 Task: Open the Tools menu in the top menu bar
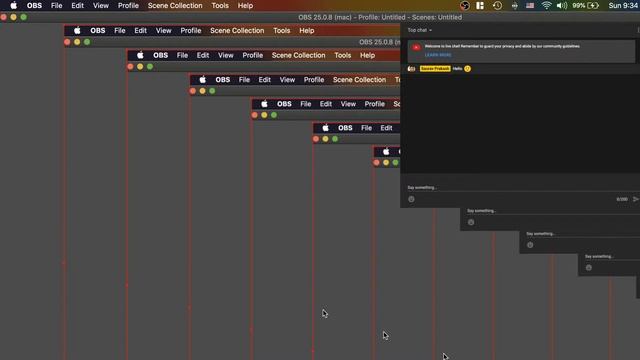click(x=220, y=6)
